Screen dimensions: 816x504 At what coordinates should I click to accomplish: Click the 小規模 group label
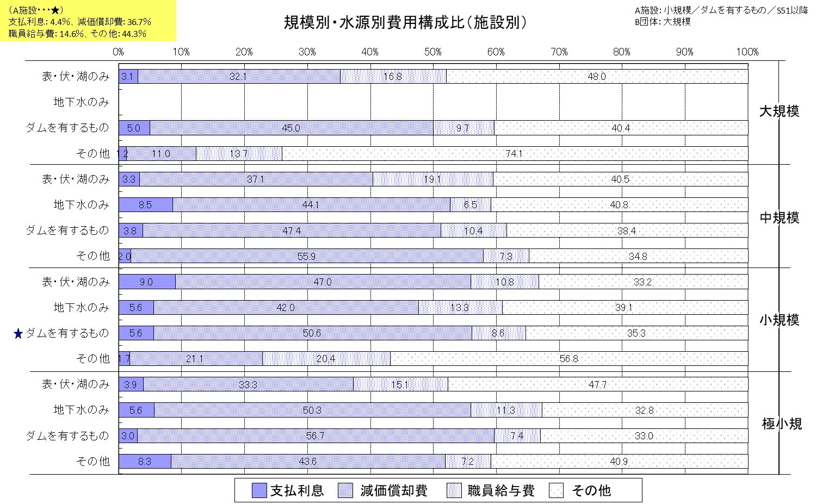coord(779,320)
